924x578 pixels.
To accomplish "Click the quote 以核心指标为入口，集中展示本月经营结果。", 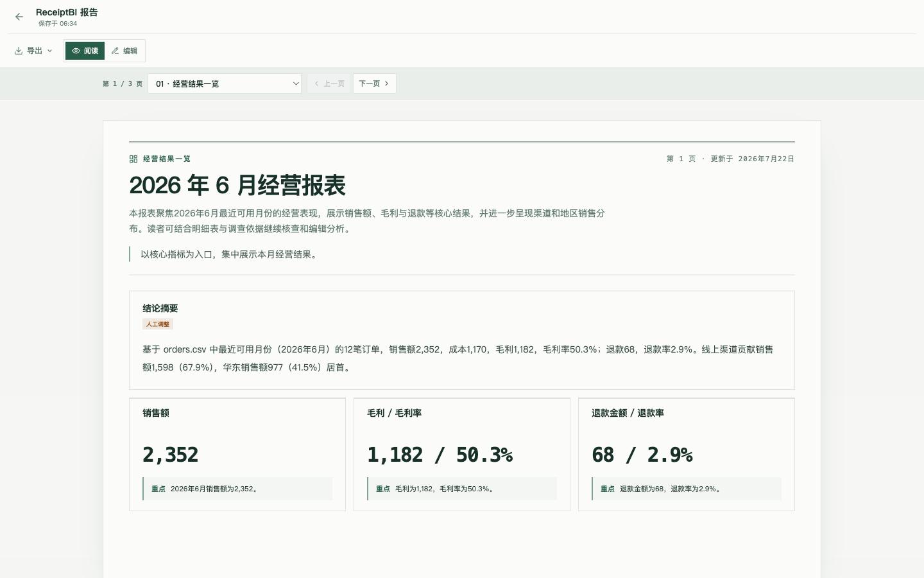I will coord(230,254).
